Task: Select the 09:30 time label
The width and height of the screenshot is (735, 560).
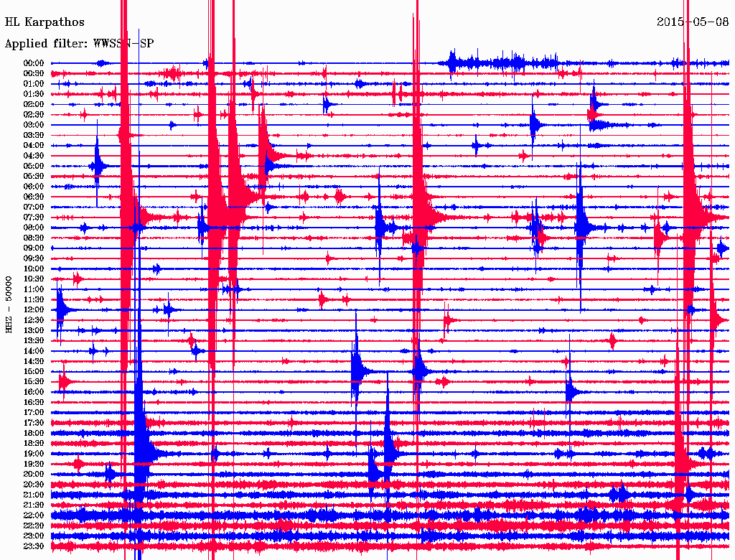Action: point(34,258)
